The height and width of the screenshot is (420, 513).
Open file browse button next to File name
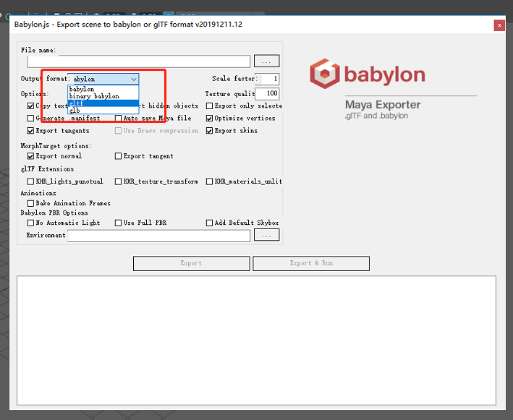coord(266,61)
